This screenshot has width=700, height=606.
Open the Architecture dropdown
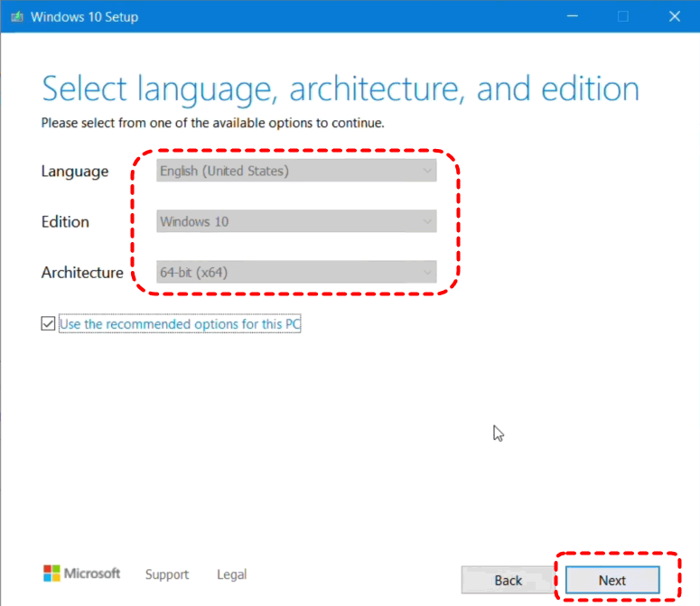(x=296, y=272)
